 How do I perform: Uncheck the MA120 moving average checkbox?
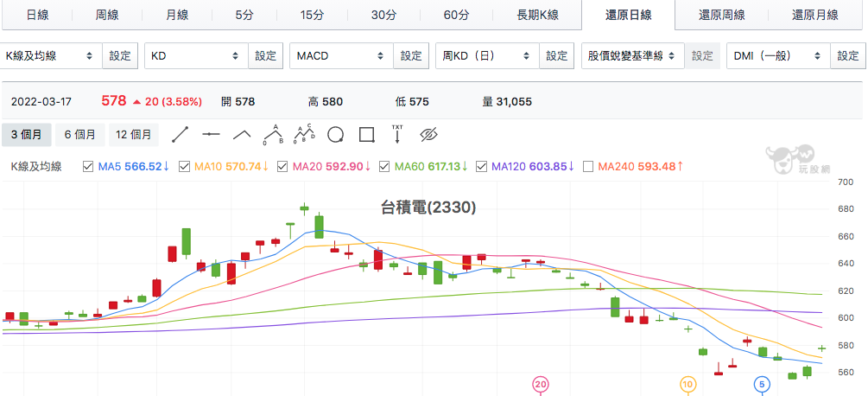(x=481, y=166)
